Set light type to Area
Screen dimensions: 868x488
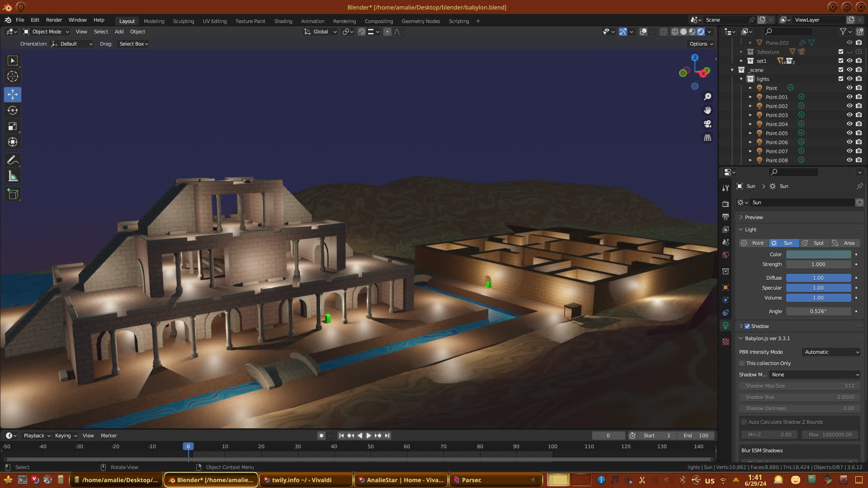[x=844, y=243]
